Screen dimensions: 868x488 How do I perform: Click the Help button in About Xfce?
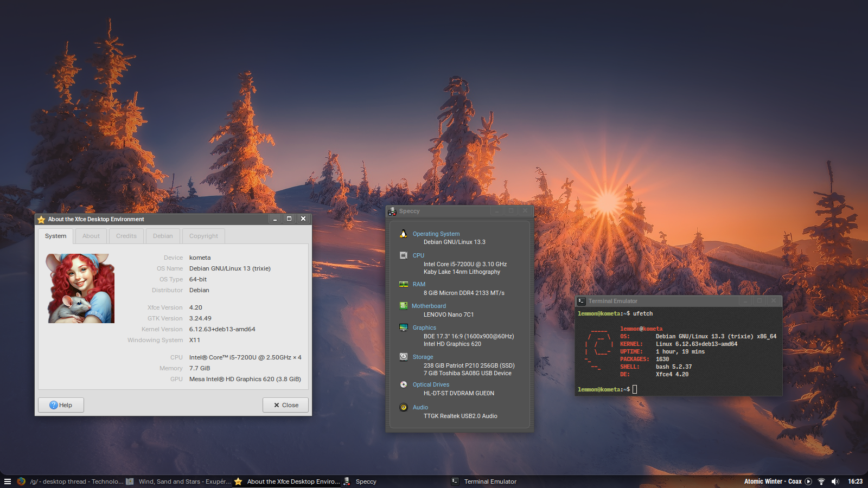point(61,405)
